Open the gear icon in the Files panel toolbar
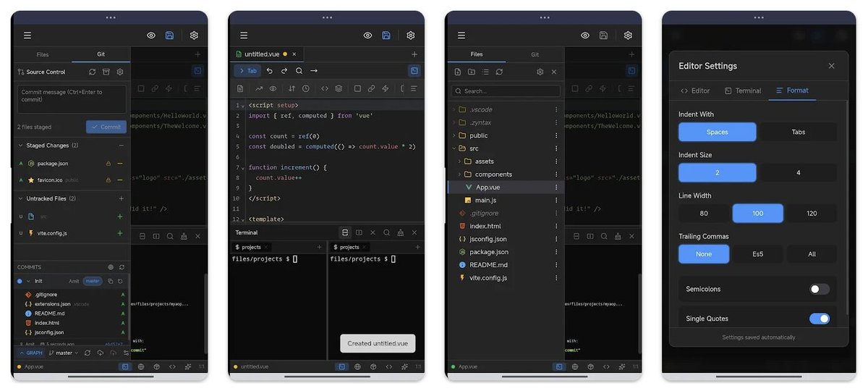 (540, 72)
